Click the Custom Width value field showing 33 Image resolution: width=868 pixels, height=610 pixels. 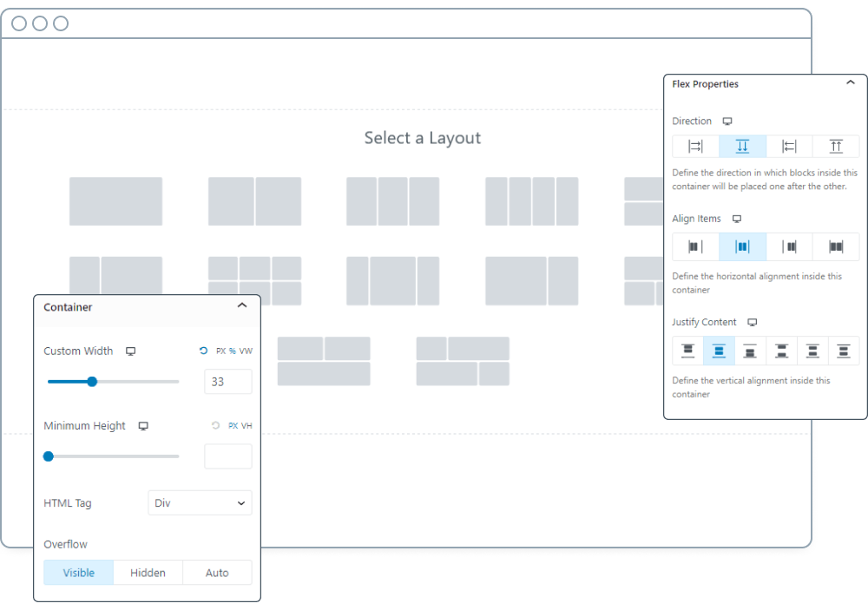click(227, 381)
